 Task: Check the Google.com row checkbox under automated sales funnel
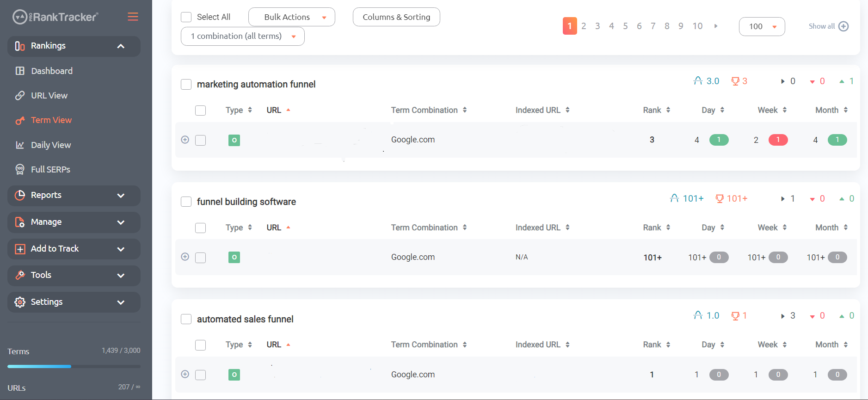[200, 375]
